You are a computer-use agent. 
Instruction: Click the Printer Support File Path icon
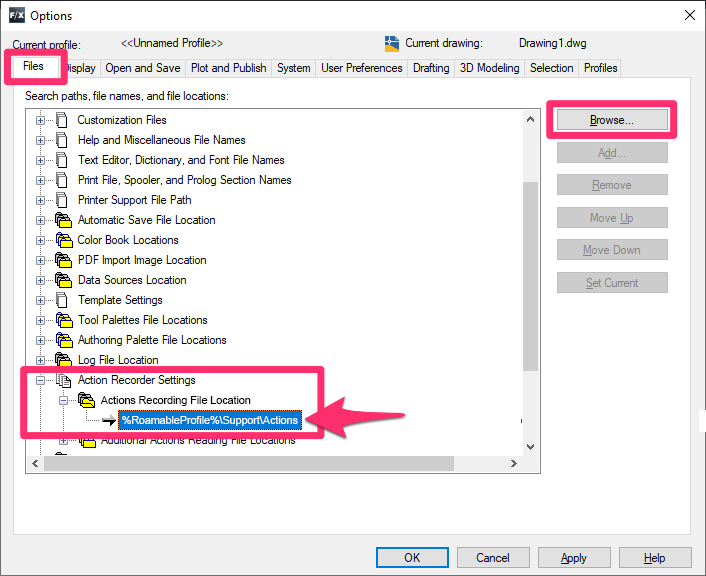click(x=62, y=200)
